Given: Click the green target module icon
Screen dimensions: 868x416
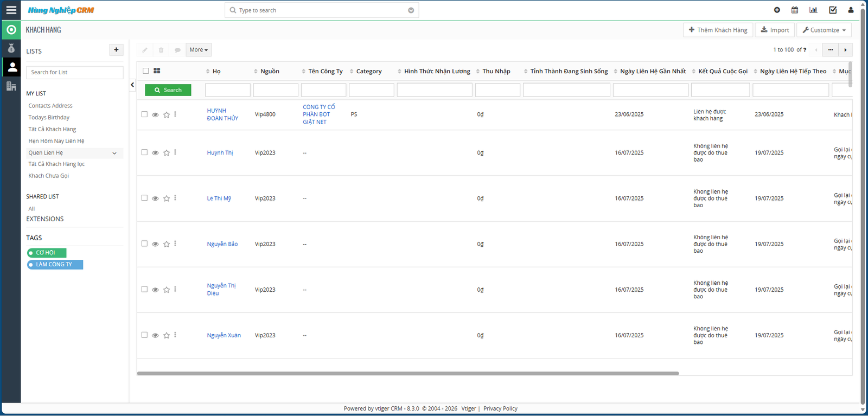Looking at the screenshot, I should [11, 30].
